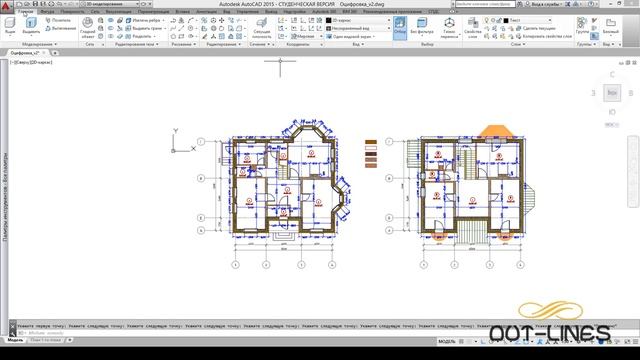Viewport: 640px width, 360px height.
Task: Expand the Моделирование panel title
Action: (39, 44)
